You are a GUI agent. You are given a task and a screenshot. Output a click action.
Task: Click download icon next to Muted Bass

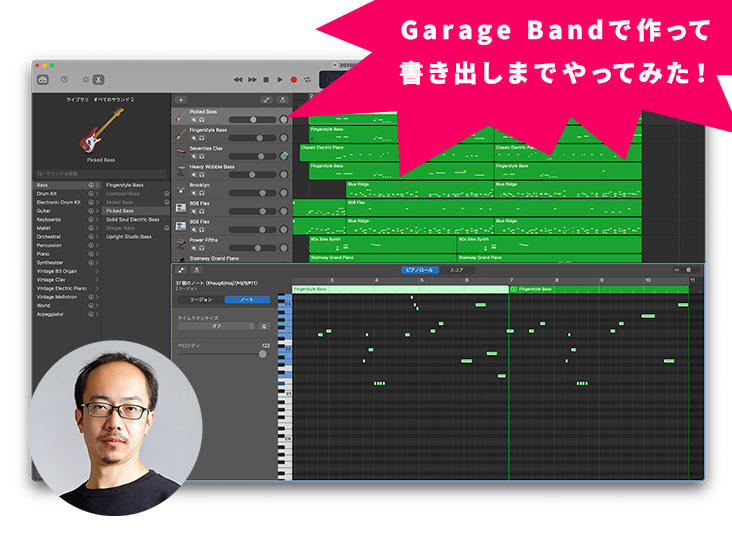[166, 203]
